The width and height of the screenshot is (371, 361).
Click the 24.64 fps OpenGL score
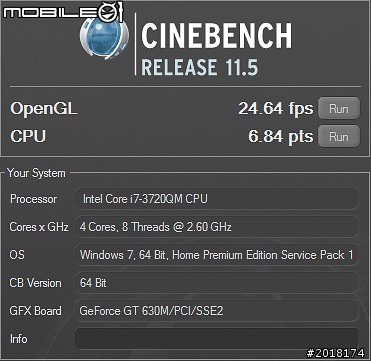click(276, 109)
